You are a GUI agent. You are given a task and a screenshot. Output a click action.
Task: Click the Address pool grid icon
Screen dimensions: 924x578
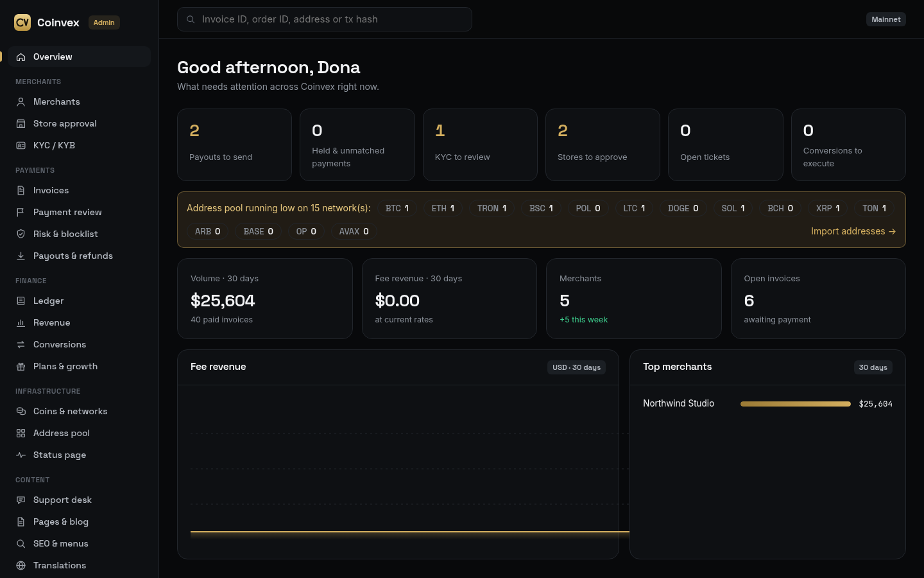(21, 433)
